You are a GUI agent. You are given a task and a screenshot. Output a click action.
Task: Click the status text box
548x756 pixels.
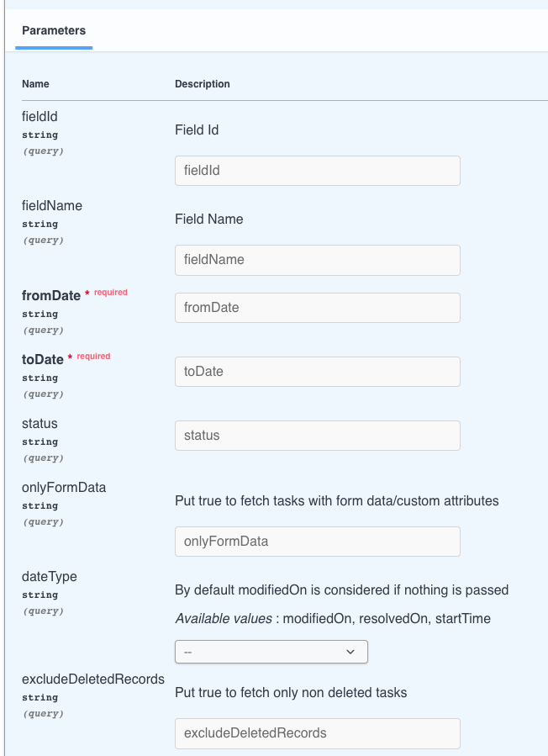click(x=317, y=436)
